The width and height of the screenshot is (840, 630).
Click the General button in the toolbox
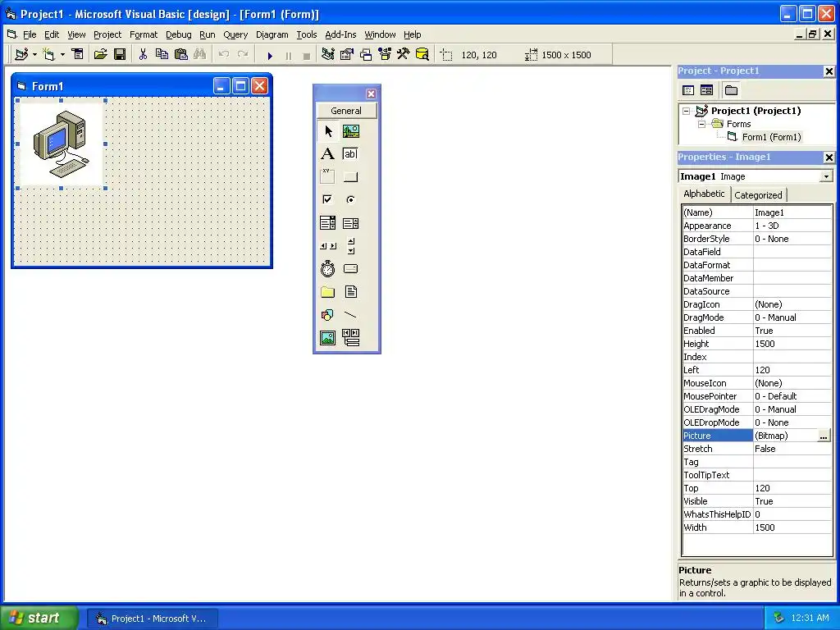(346, 111)
